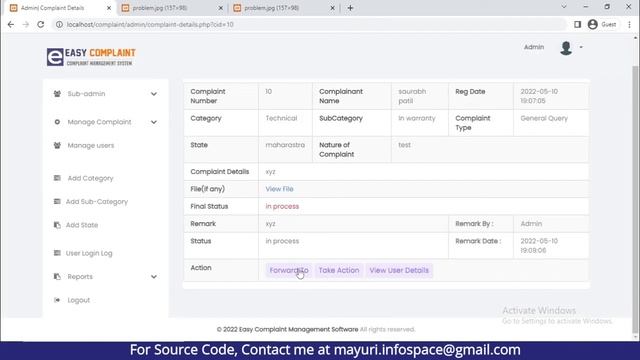Click the Add Sub-Category icon
The height and width of the screenshot is (360, 640).
(57, 202)
